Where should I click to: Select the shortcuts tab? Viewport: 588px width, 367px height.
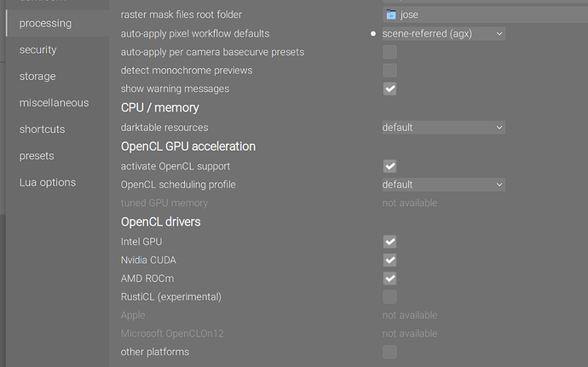[43, 129]
